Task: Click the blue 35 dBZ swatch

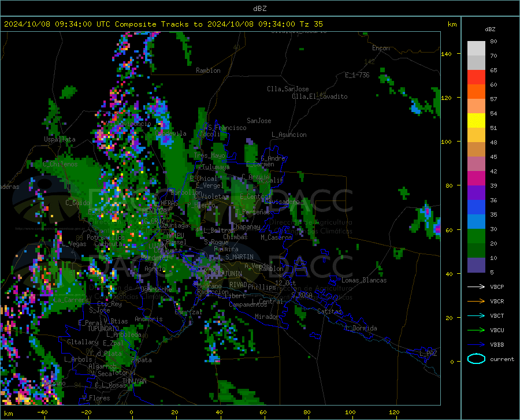Action: (476, 207)
